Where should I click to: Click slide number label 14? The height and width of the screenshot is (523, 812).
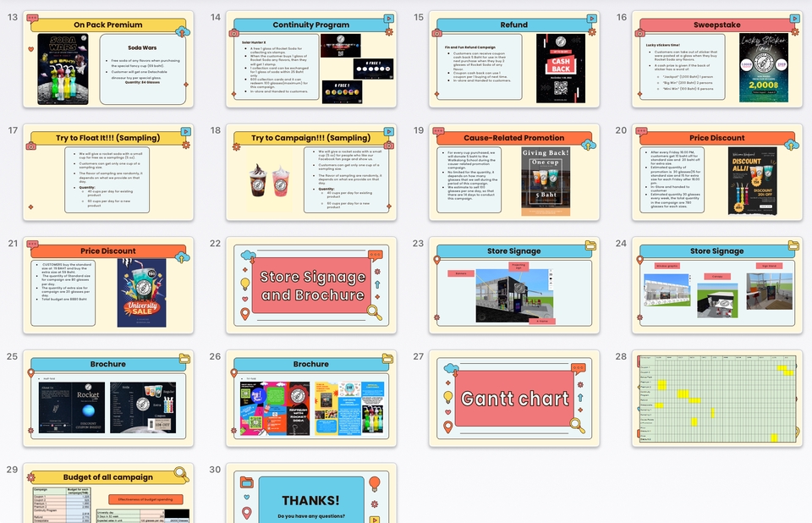(x=216, y=17)
